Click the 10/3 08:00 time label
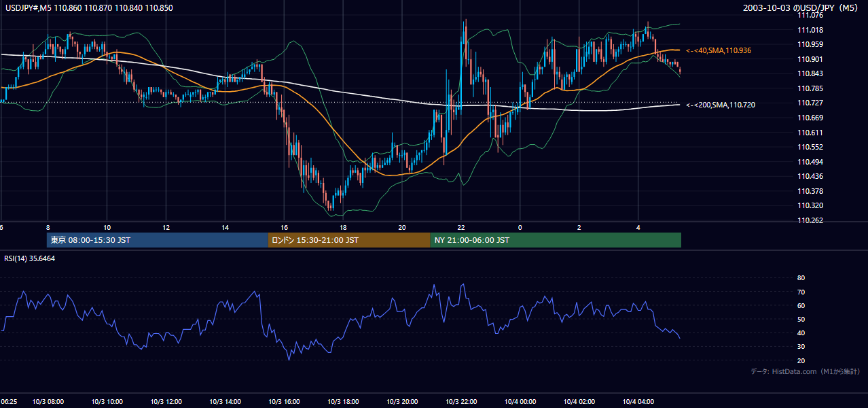This screenshot has height=408, width=868. click(48, 402)
